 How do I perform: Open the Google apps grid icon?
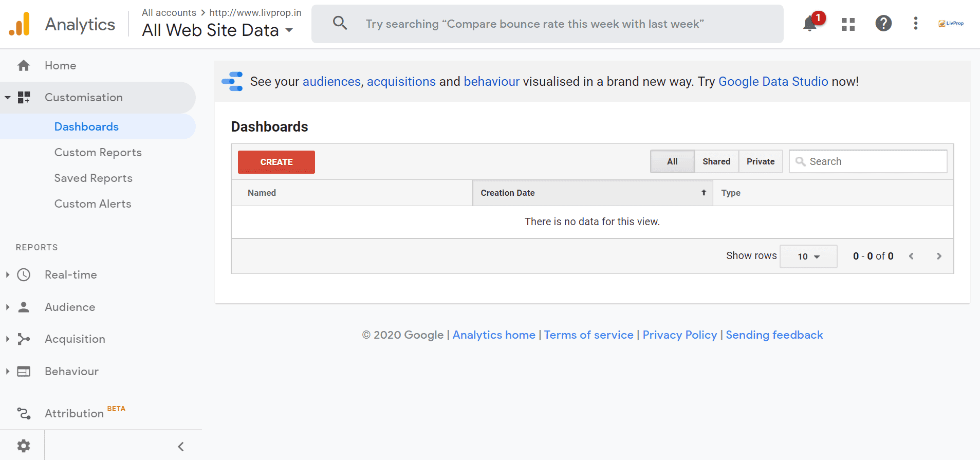[848, 24]
